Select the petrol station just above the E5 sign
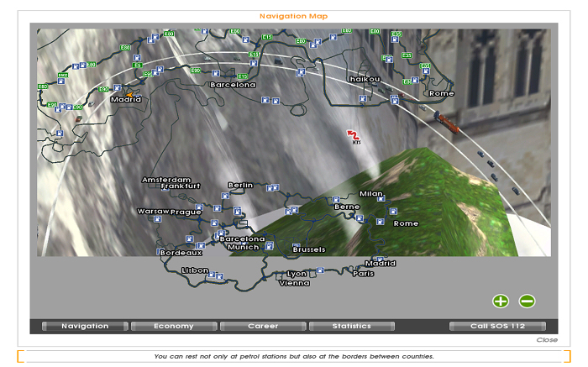 pos(137,58)
